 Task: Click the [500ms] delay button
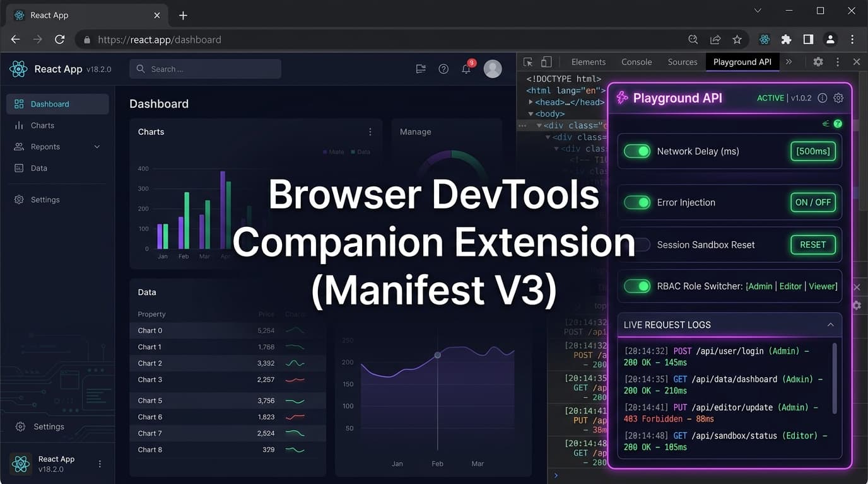(813, 151)
